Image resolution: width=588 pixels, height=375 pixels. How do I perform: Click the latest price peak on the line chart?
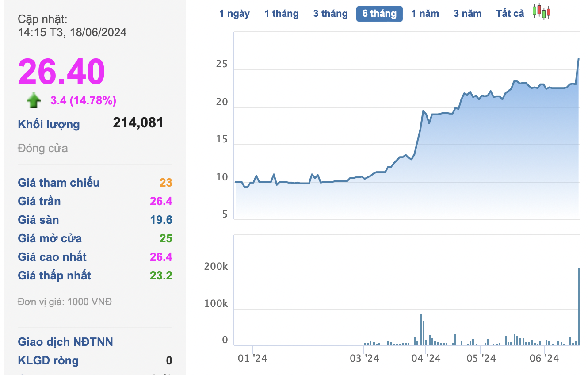578,59
